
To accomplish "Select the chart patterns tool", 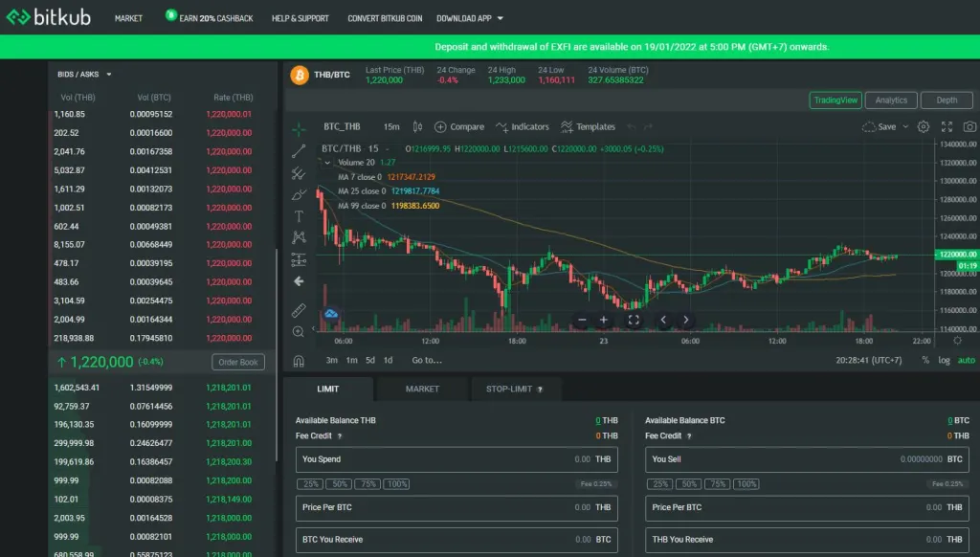I will coord(299,237).
